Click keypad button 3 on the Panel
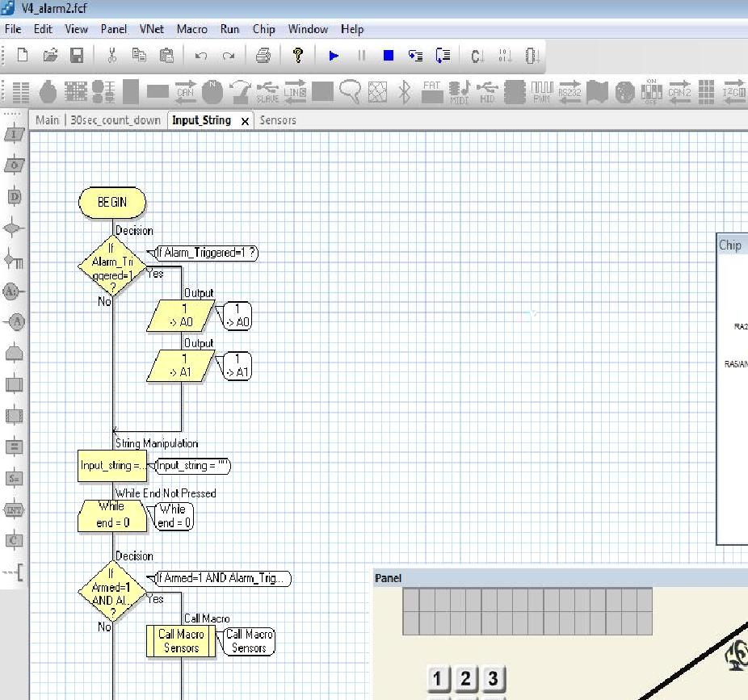The height and width of the screenshot is (700, 748). (494, 678)
